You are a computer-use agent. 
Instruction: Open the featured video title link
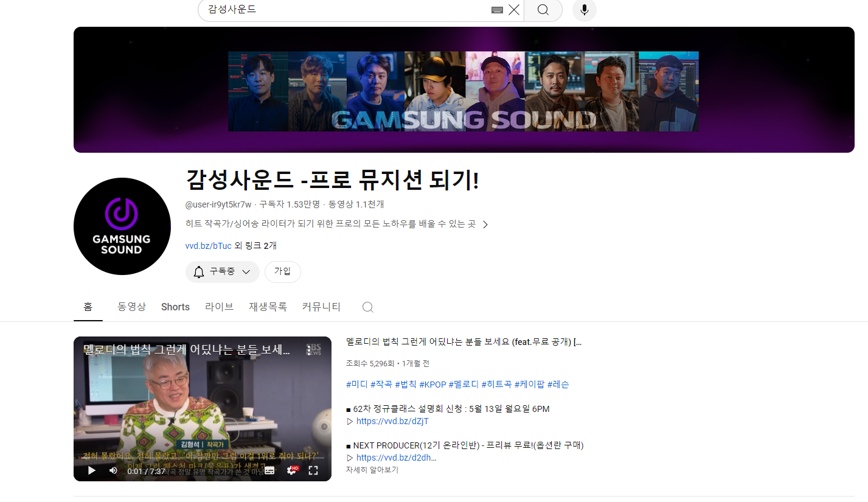click(464, 342)
